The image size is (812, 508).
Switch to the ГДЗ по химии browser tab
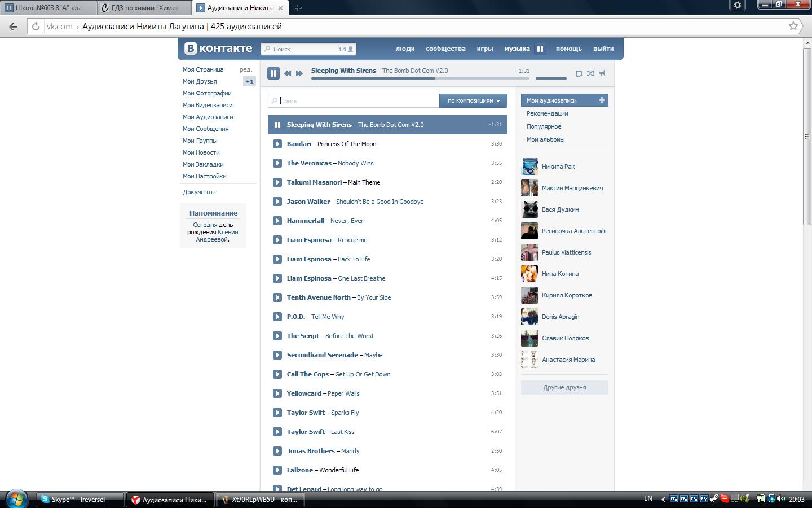(145, 8)
